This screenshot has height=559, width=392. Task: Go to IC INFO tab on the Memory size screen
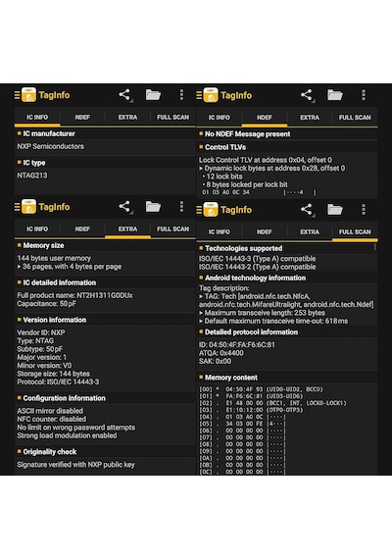(x=37, y=229)
